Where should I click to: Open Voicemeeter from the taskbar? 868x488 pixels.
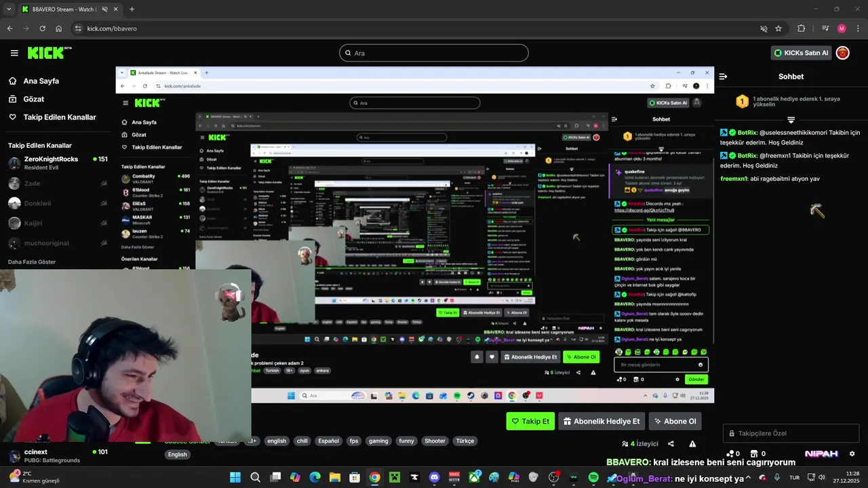coord(454,477)
